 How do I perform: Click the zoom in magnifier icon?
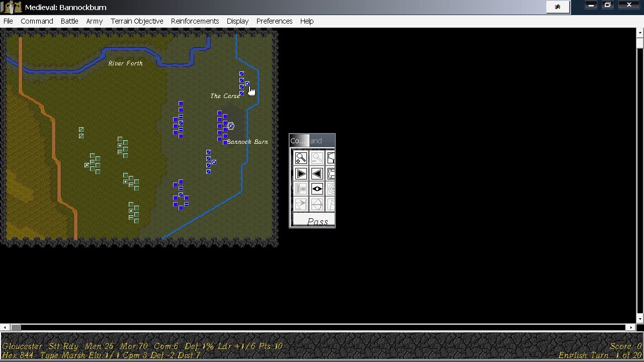coord(301,158)
